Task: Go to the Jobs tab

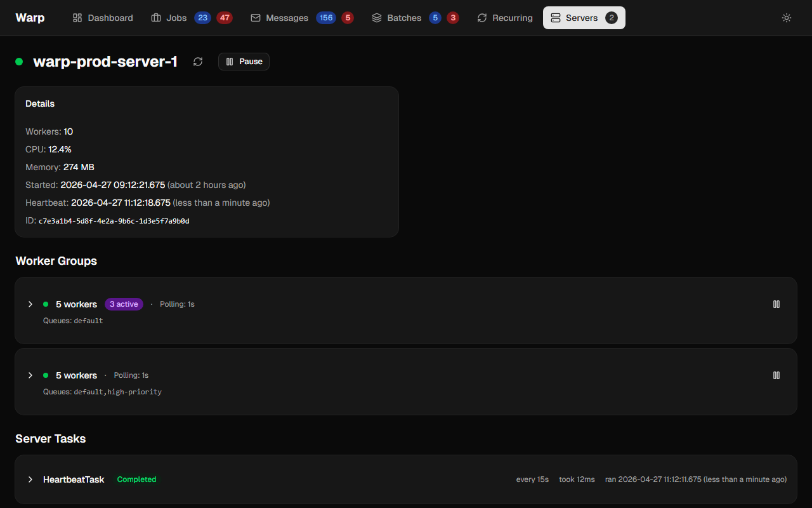Action: click(x=169, y=18)
